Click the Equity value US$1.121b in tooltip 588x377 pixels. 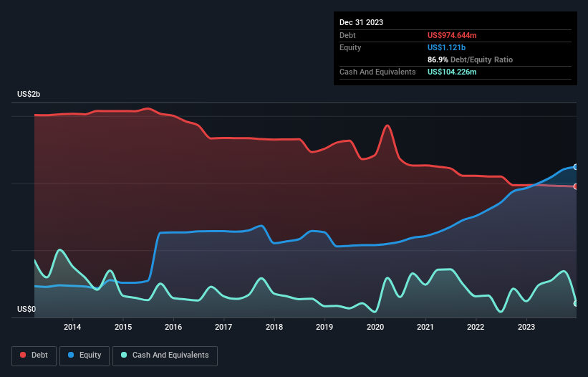click(x=446, y=47)
